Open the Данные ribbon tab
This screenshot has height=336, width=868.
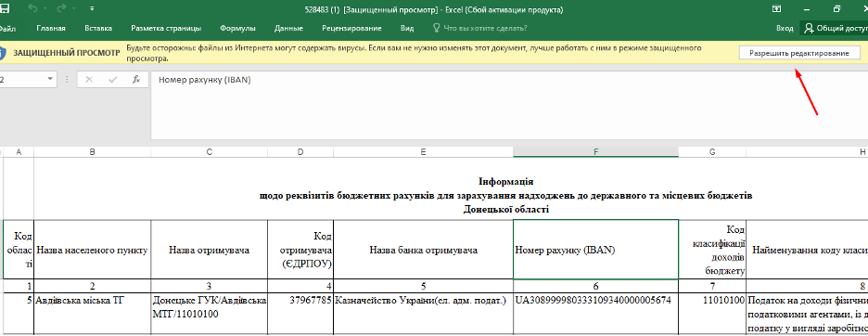[288, 28]
